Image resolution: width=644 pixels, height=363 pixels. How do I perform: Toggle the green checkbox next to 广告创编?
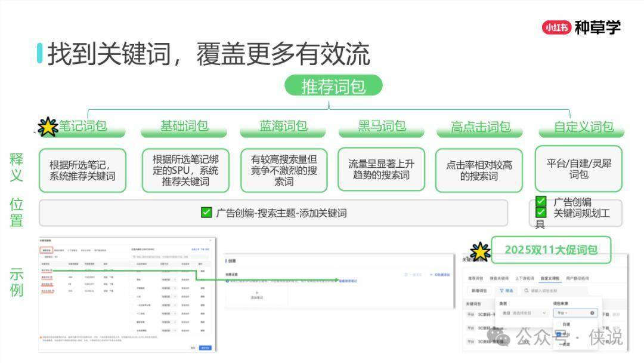pyautogui.click(x=541, y=202)
